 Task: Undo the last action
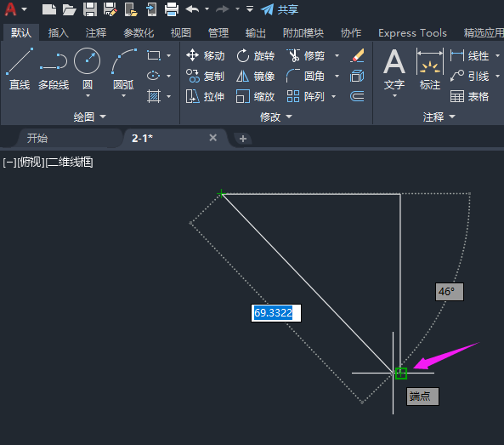pos(193,9)
